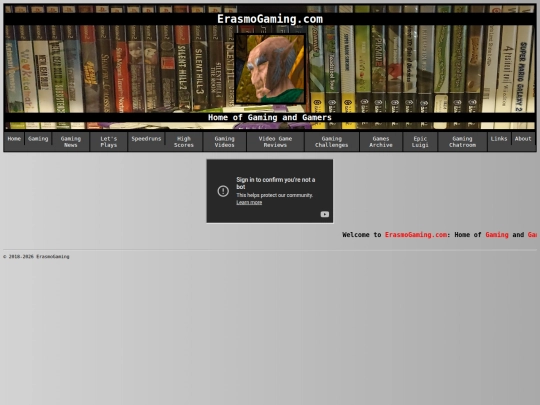540x405 pixels.
Task: Click 'Sign in to confirm you're not a bot' message
Action: tap(276, 183)
